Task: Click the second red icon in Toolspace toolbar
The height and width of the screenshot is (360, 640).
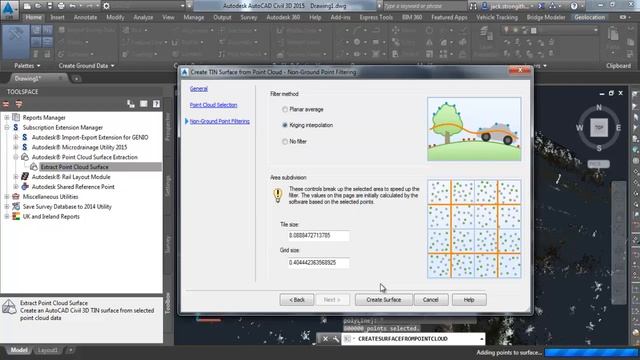Action: point(19,104)
